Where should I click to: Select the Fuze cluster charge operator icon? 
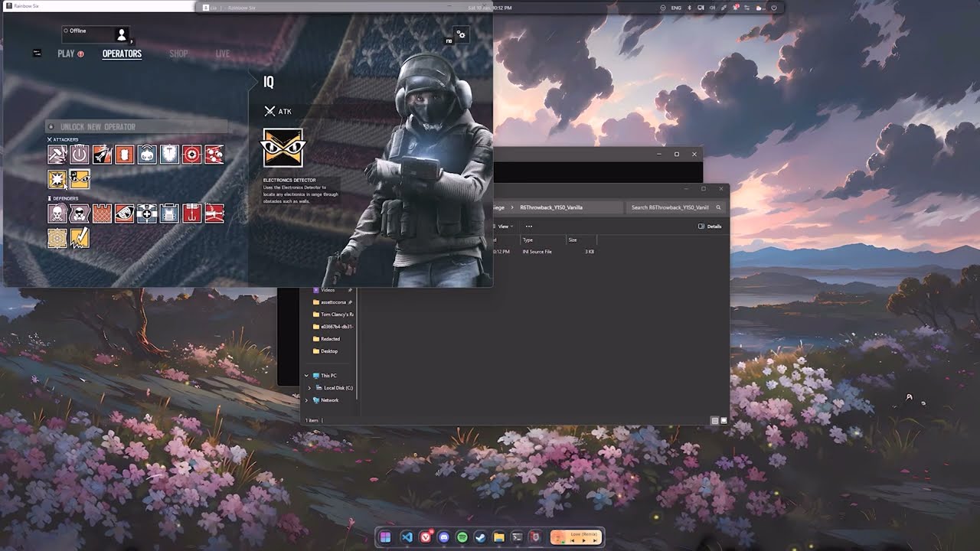(x=214, y=155)
